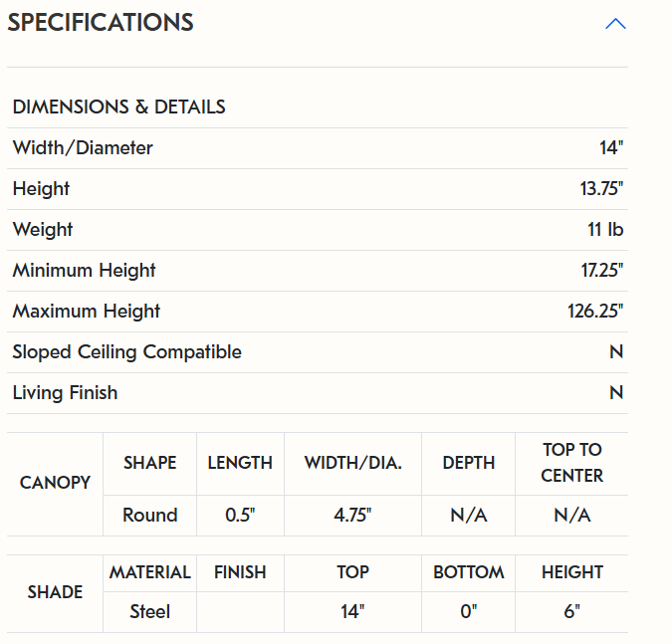
Task: Select the Weight row label
Action: (x=43, y=230)
